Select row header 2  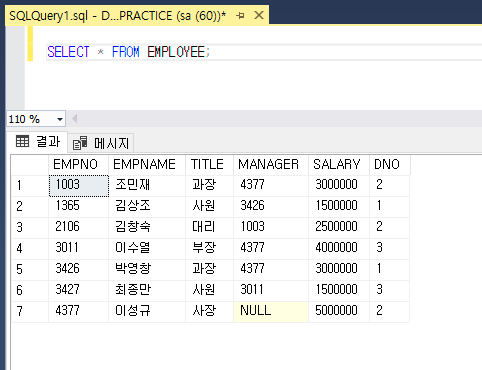[30, 207]
